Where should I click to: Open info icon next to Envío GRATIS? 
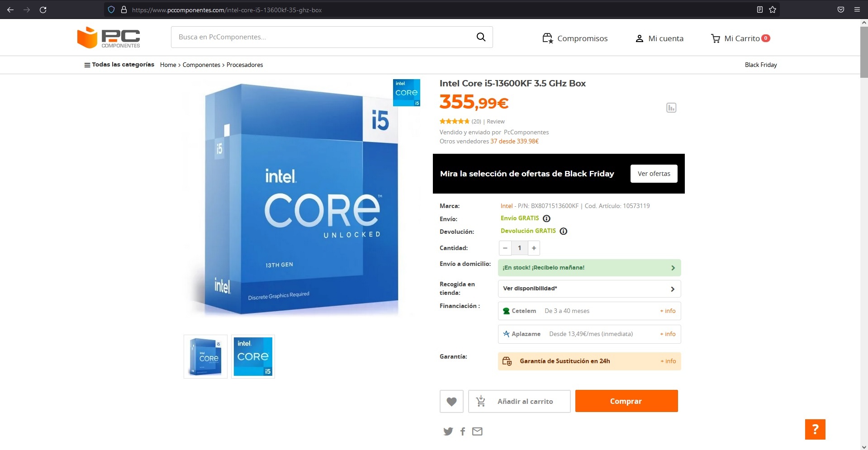[x=546, y=218]
